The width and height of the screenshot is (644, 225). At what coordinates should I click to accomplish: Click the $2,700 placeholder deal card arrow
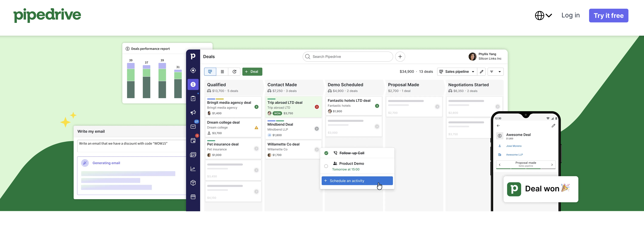click(437, 107)
